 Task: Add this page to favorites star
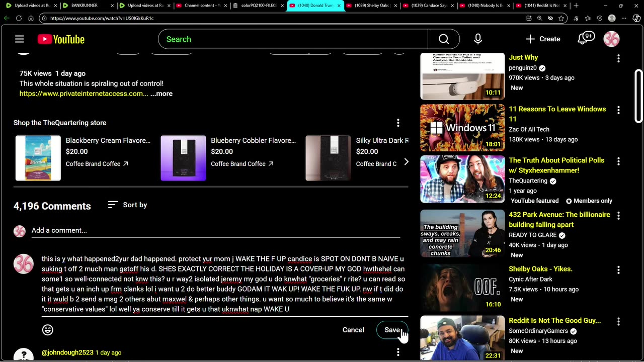tap(561, 18)
